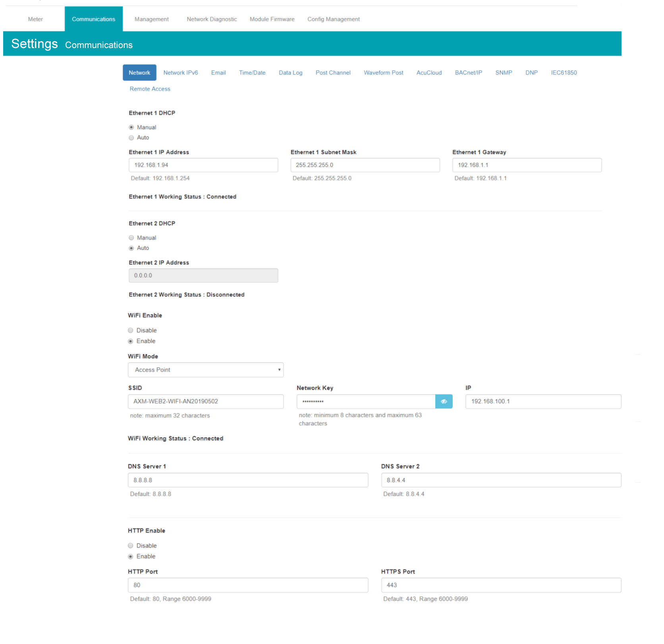Click the DNS Server 2 field
This screenshot has width=664, height=644.
(501, 480)
